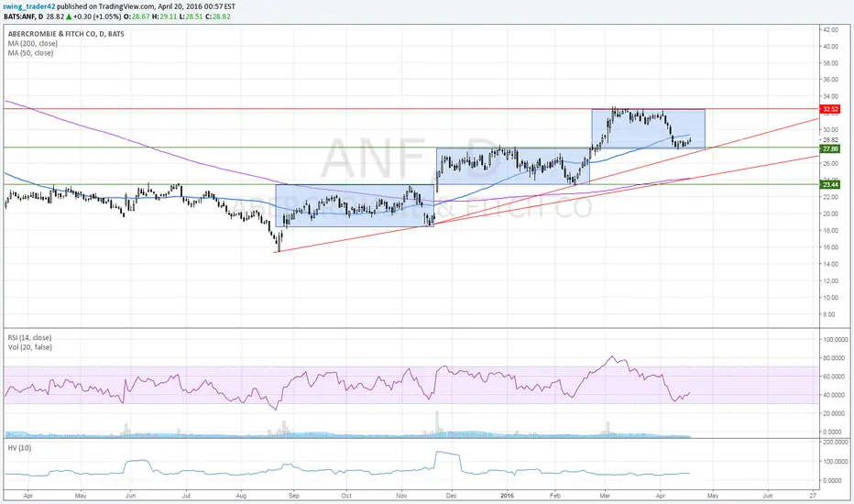The image size is (854, 504).
Task: Click the green 23.44 price level tag
Action: 830,185
